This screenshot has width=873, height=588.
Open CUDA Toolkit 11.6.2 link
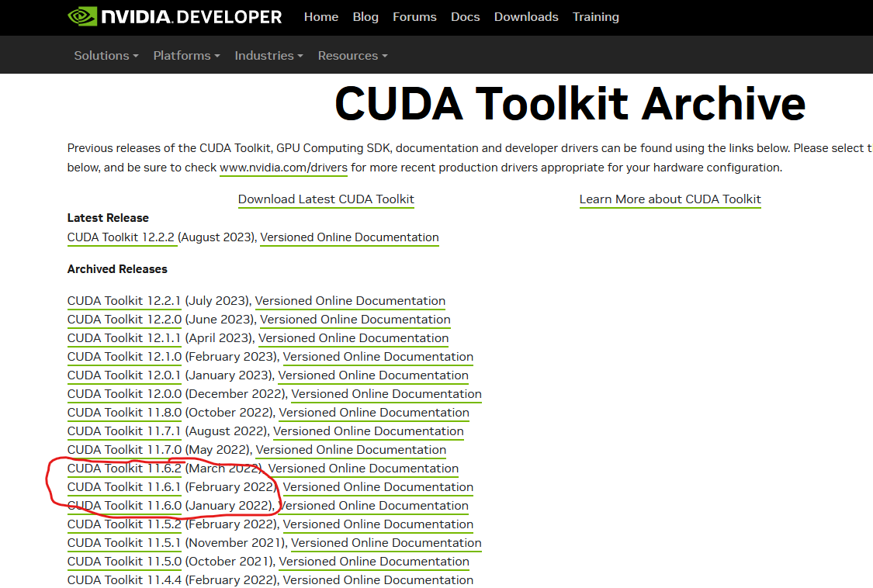124,469
